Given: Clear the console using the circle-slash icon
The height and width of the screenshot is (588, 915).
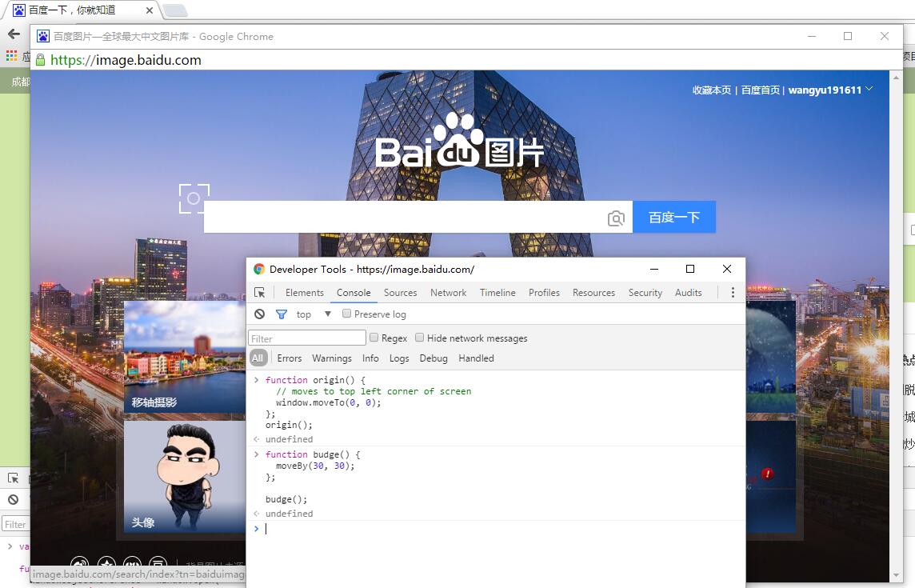Looking at the screenshot, I should 258,314.
